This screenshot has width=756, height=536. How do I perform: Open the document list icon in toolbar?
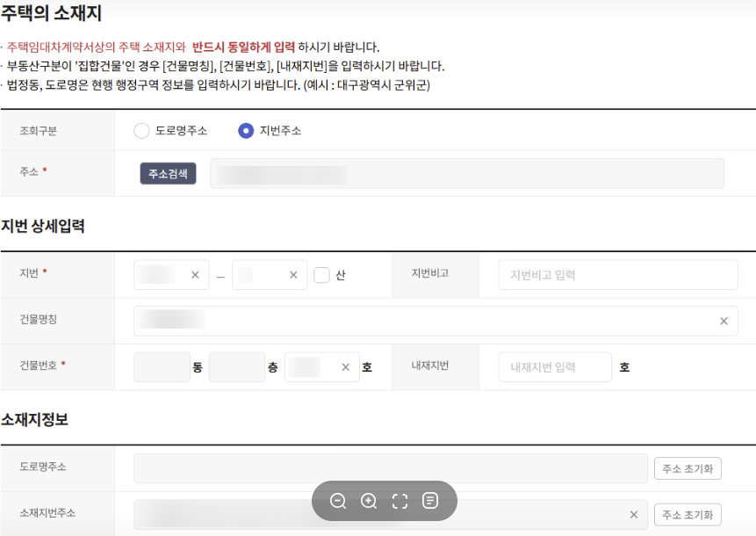click(x=430, y=501)
